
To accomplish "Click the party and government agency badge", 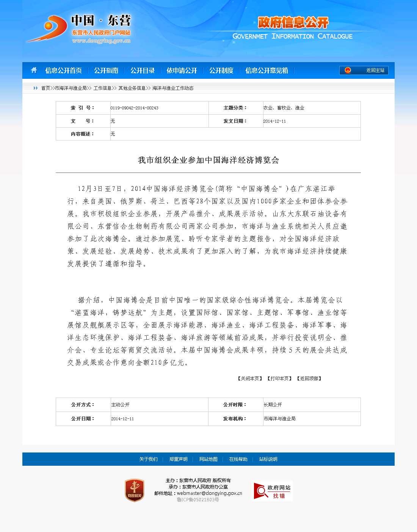I will [x=135, y=490].
